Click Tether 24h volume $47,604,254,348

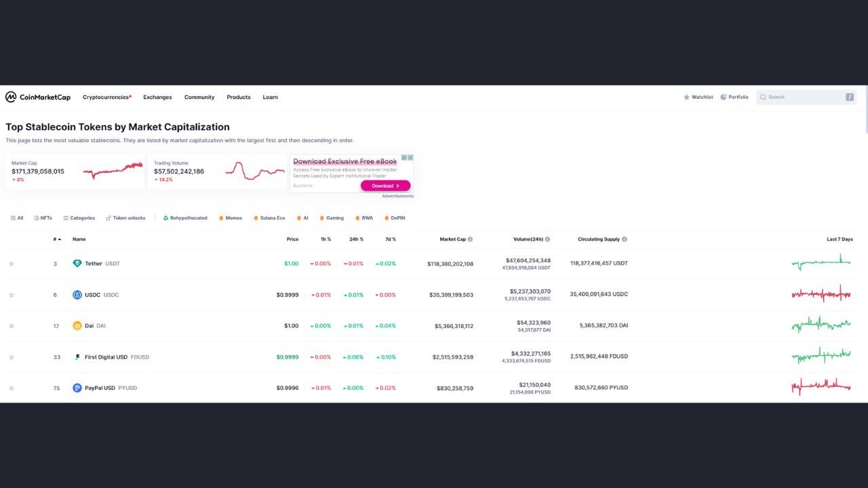tap(528, 260)
